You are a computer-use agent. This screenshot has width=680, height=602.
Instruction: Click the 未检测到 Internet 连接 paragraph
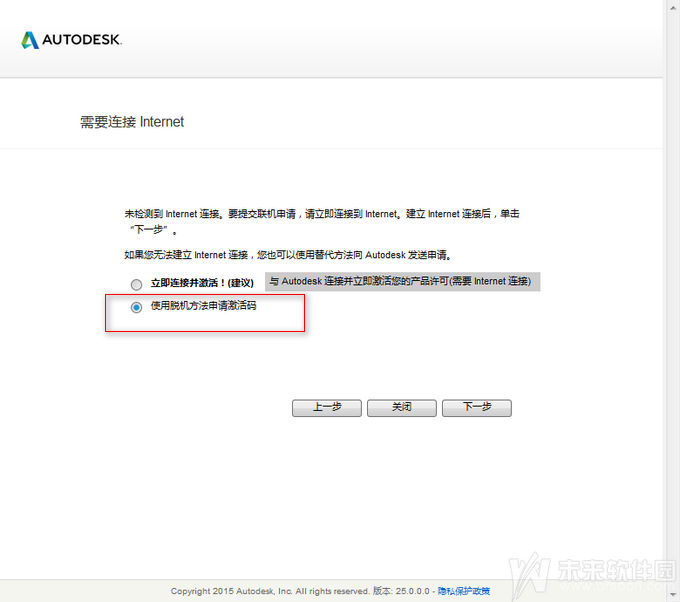pyautogui.click(x=322, y=221)
